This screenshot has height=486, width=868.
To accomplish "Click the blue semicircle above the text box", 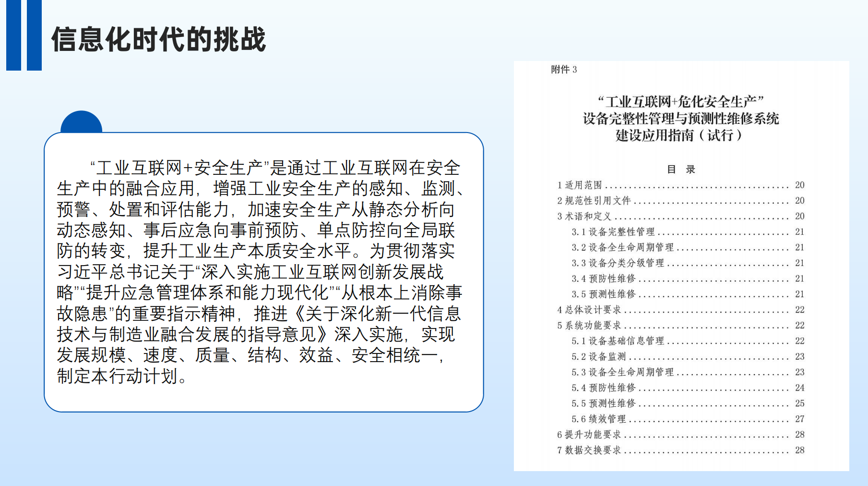I will [x=82, y=122].
